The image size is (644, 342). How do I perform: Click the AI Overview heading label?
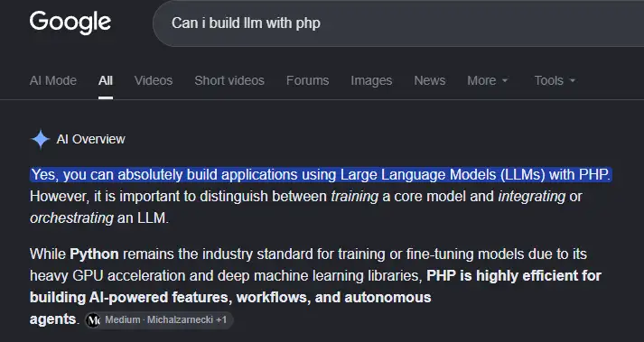click(90, 139)
